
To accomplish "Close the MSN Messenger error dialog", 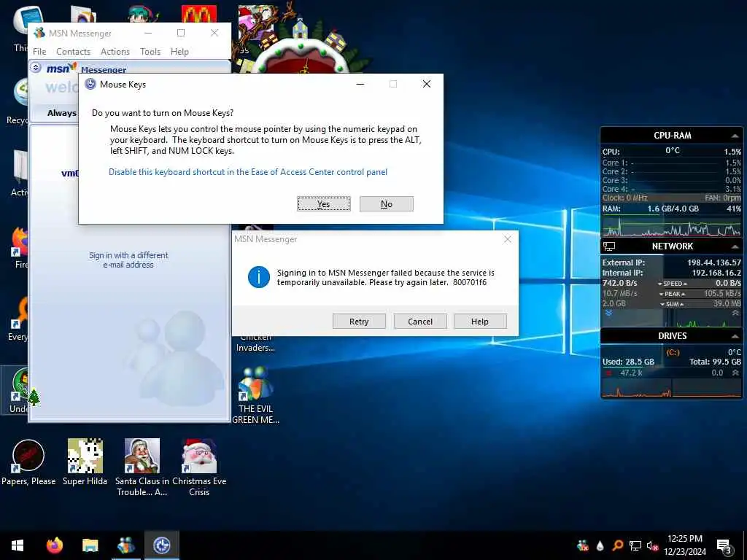I will pos(508,239).
